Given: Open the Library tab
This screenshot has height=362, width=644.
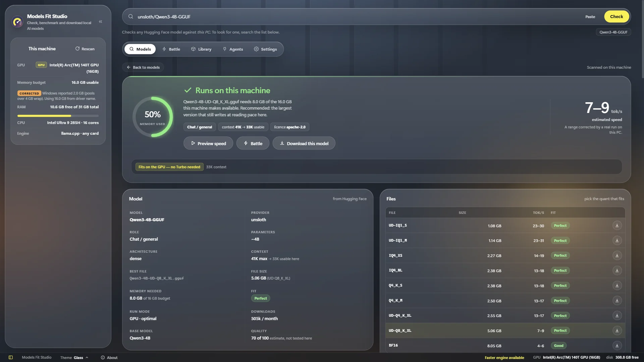Looking at the screenshot, I should pyautogui.click(x=201, y=49).
